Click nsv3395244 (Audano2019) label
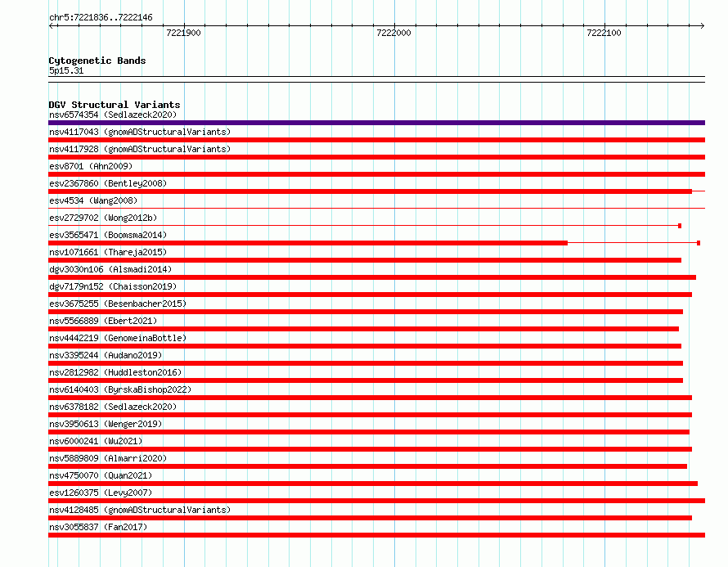 106,355
